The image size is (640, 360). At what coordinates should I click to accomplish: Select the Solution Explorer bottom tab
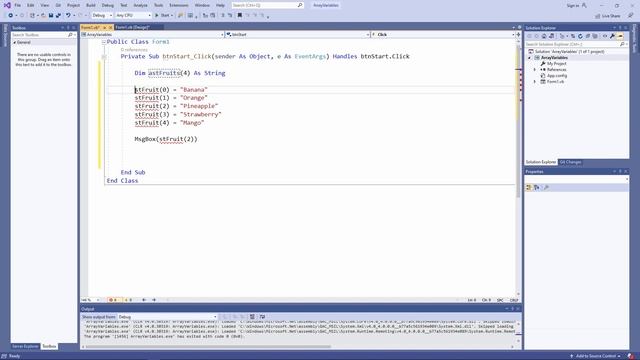pos(541,162)
